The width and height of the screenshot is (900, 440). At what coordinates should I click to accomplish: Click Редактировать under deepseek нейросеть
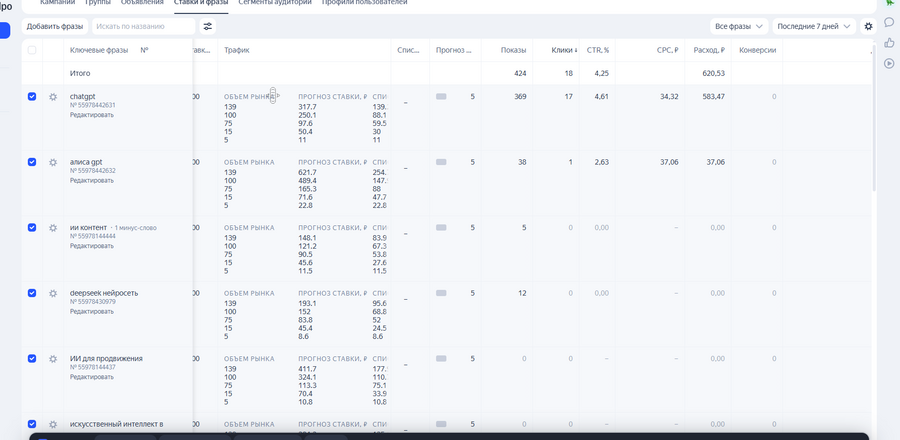click(x=92, y=311)
